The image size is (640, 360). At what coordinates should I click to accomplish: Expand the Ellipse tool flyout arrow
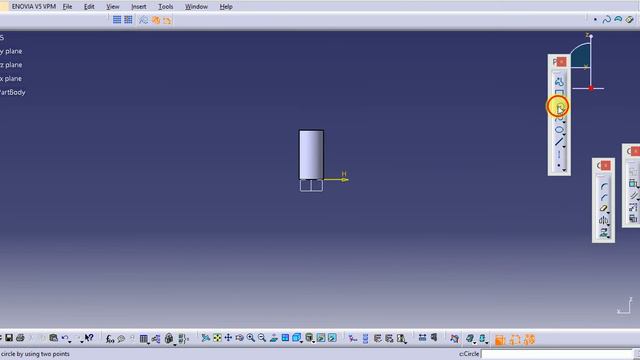(564, 134)
